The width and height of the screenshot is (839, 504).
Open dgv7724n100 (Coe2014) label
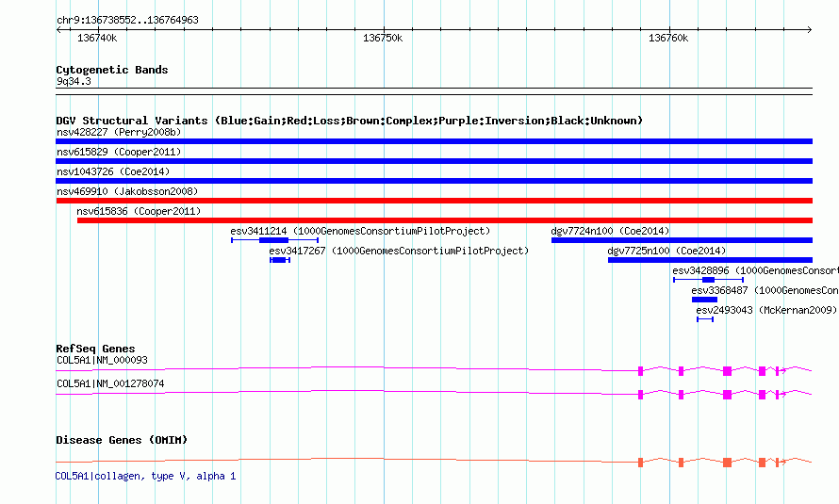click(610, 231)
